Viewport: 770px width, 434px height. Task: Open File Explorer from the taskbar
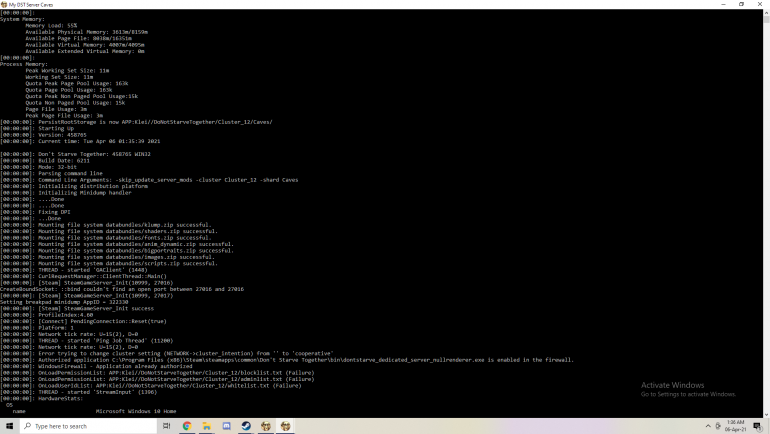coord(207,426)
